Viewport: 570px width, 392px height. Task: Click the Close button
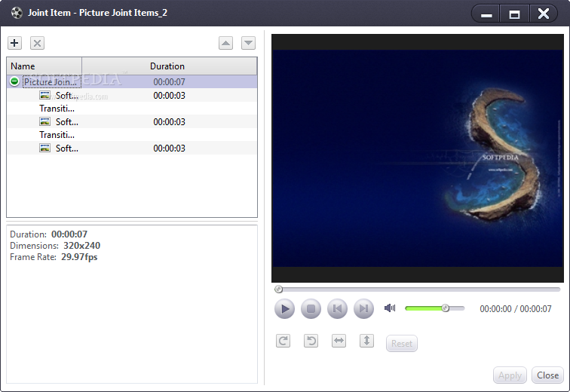pos(548,375)
